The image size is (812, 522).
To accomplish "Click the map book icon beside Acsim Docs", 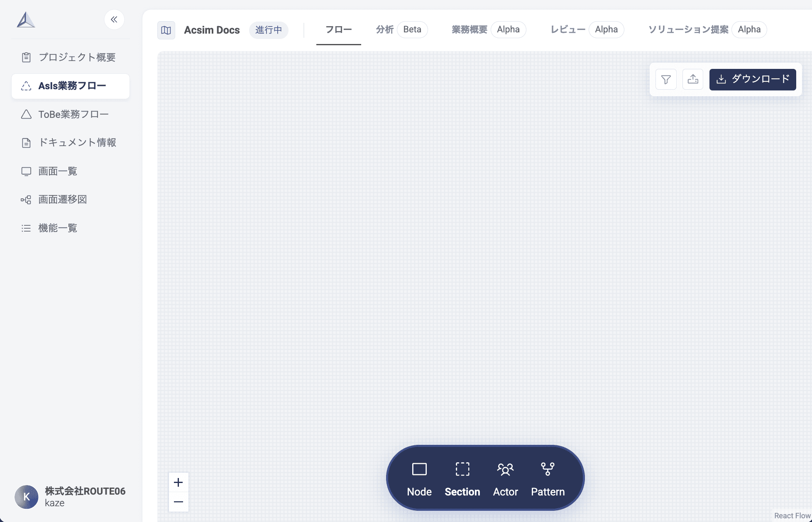I will (166, 30).
